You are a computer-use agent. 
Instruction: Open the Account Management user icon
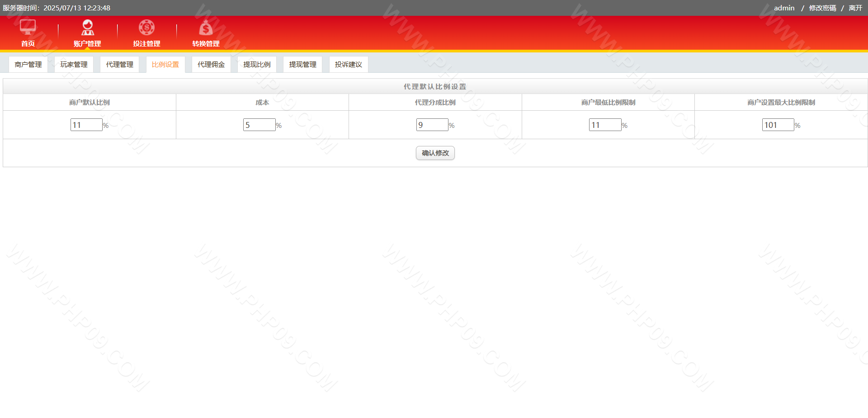pyautogui.click(x=87, y=28)
